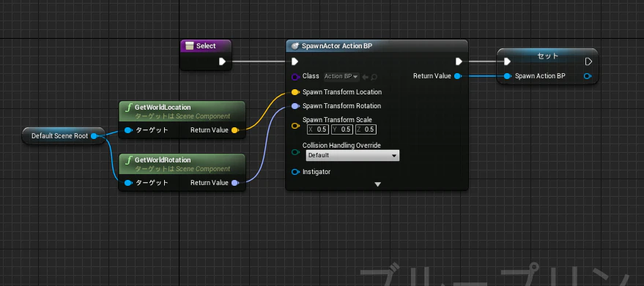Select the GetWorldRotation node title
The width and height of the screenshot is (644, 286).
coord(163,160)
